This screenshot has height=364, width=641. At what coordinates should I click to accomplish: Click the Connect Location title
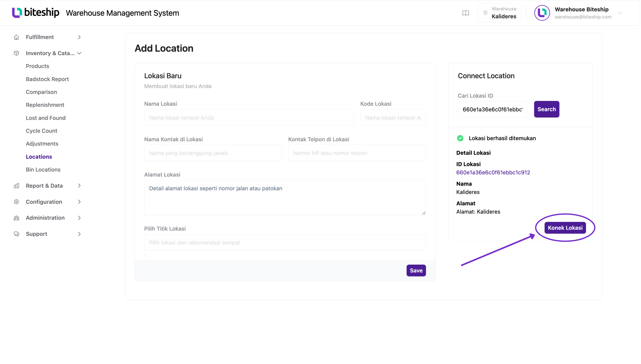click(x=486, y=76)
